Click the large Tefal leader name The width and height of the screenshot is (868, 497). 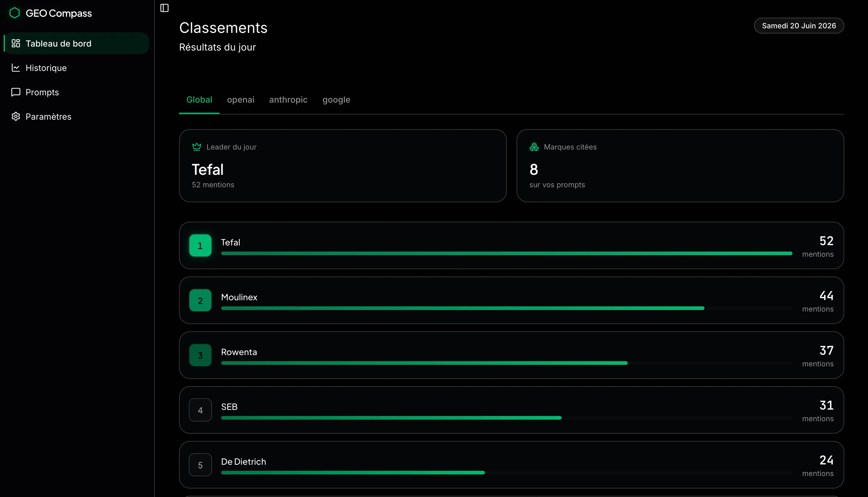coord(207,169)
